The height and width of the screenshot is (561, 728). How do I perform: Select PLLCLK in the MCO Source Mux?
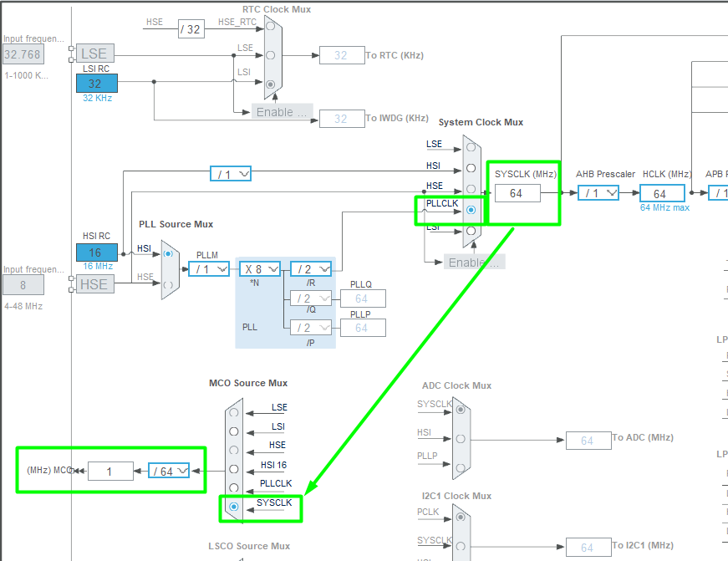click(234, 487)
